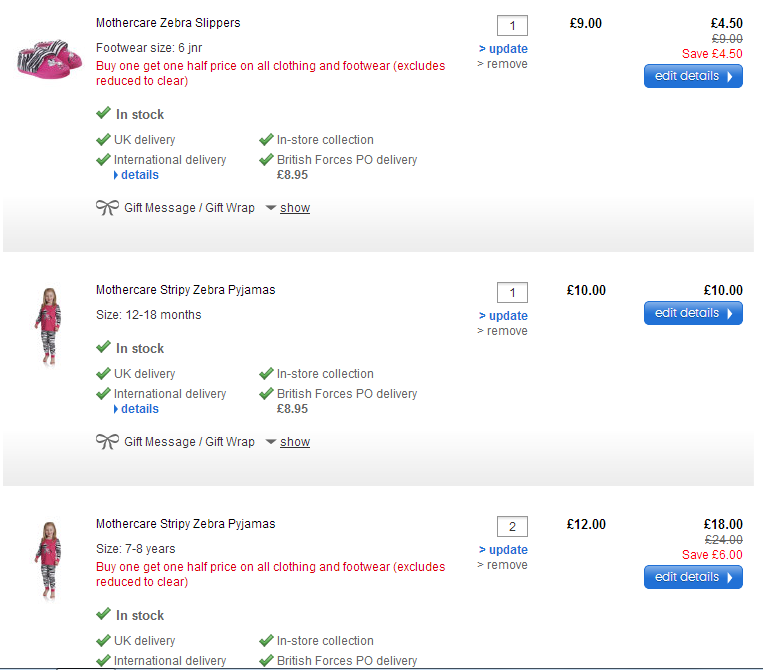Click the gift bow icon for Zebra Slippers
This screenshot has width=763, height=670.
(107, 208)
